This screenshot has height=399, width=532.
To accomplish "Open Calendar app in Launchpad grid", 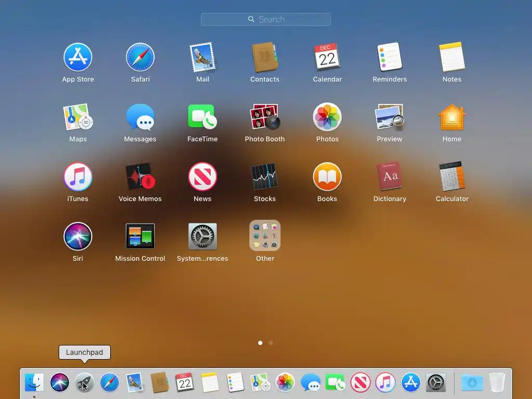I will 327,57.
